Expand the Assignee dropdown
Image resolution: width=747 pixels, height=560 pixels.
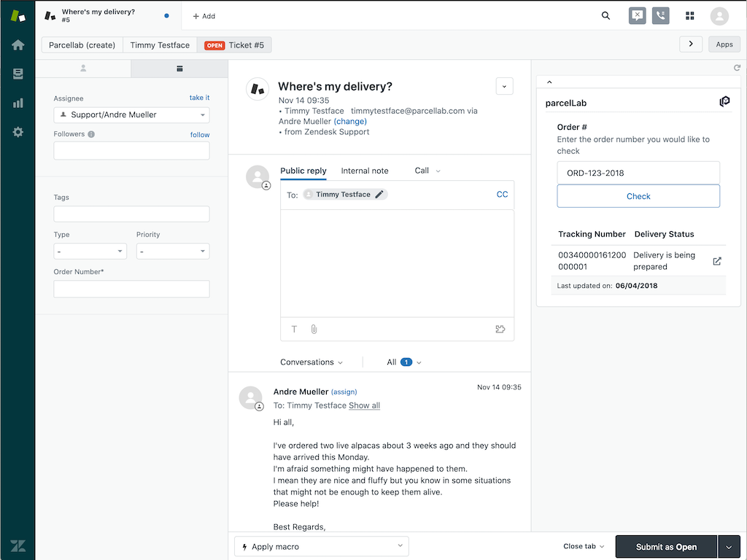(x=131, y=115)
